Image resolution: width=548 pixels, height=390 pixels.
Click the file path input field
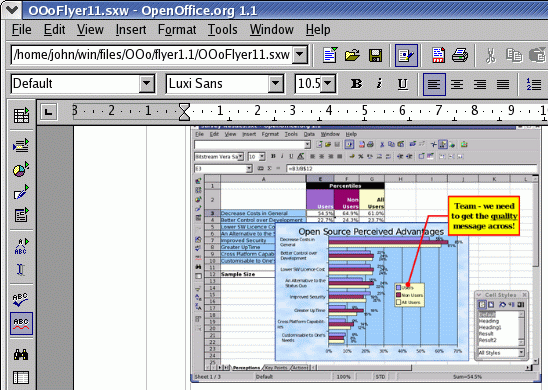(x=152, y=55)
